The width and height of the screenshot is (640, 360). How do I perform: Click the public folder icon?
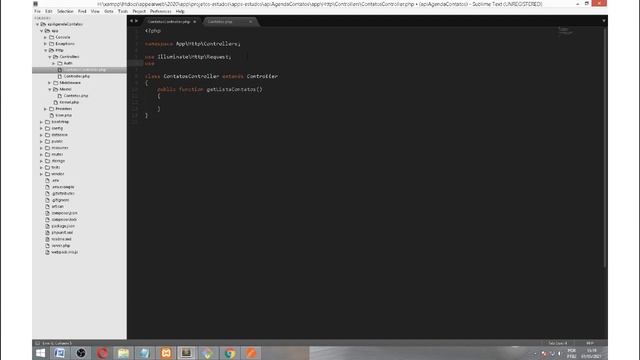[47, 141]
